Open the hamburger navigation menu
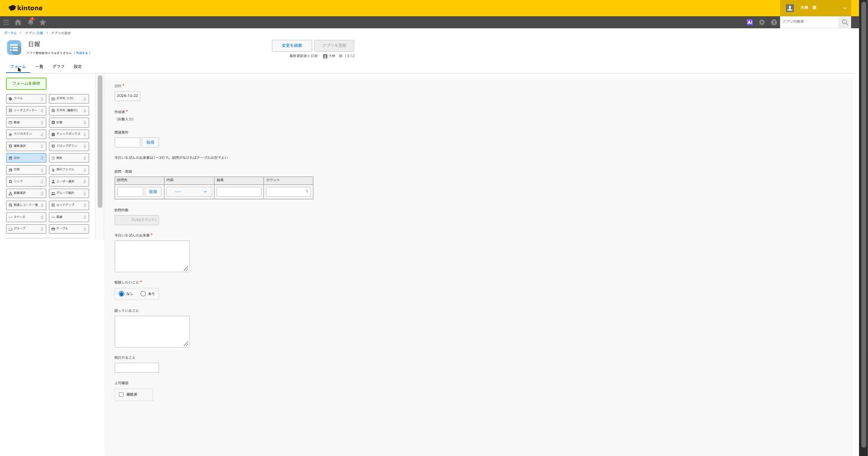Viewport: 868px width, 456px height. (6, 22)
